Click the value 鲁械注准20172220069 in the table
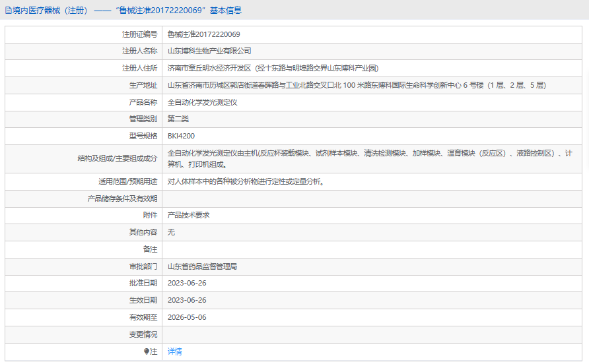 pyautogui.click(x=203, y=34)
